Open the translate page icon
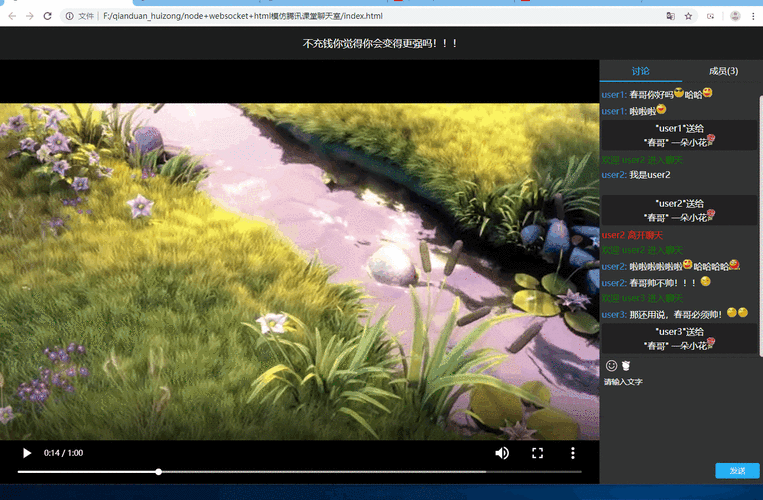 point(671,16)
